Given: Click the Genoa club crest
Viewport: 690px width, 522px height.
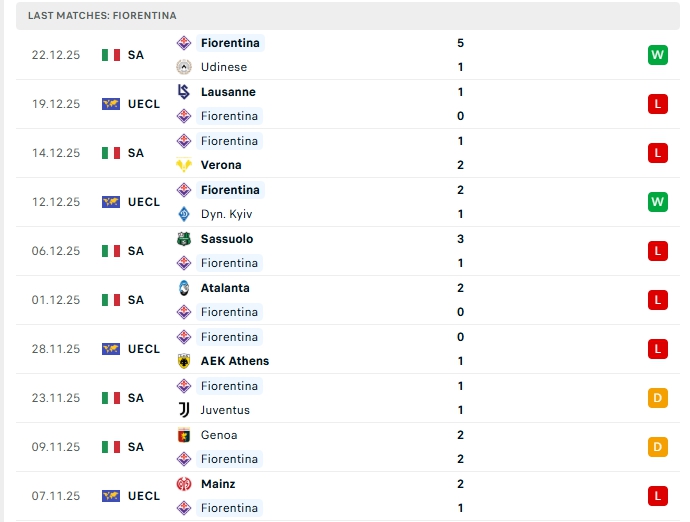Looking at the screenshot, I should tap(184, 435).
